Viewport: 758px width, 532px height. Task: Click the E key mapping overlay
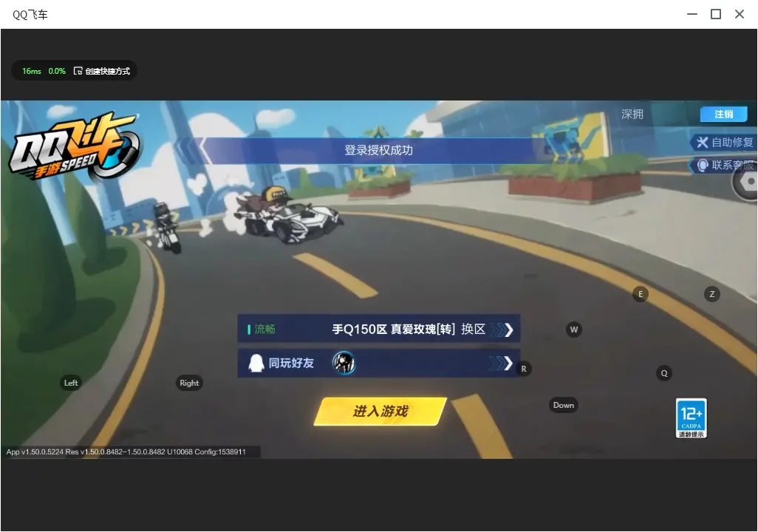tap(641, 294)
